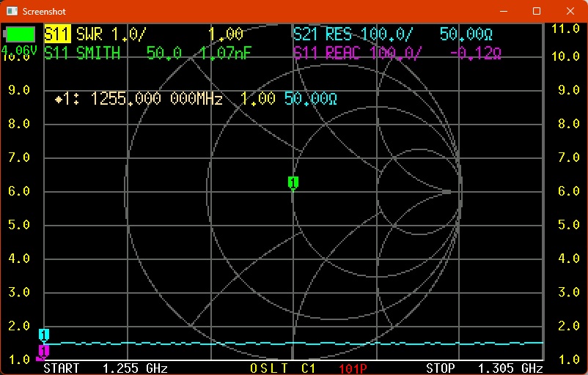Click the OSLT C1 calibration status
The height and width of the screenshot is (375, 588).
(x=283, y=368)
